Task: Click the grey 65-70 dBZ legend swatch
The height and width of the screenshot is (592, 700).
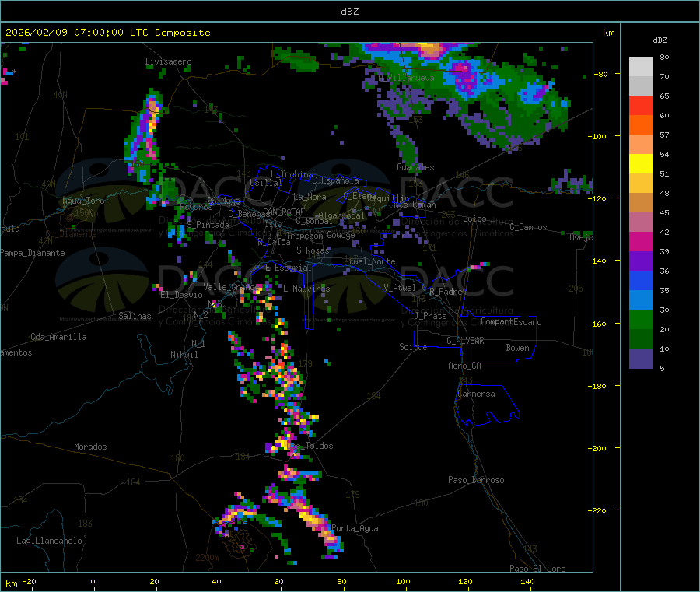Action: tap(641, 86)
